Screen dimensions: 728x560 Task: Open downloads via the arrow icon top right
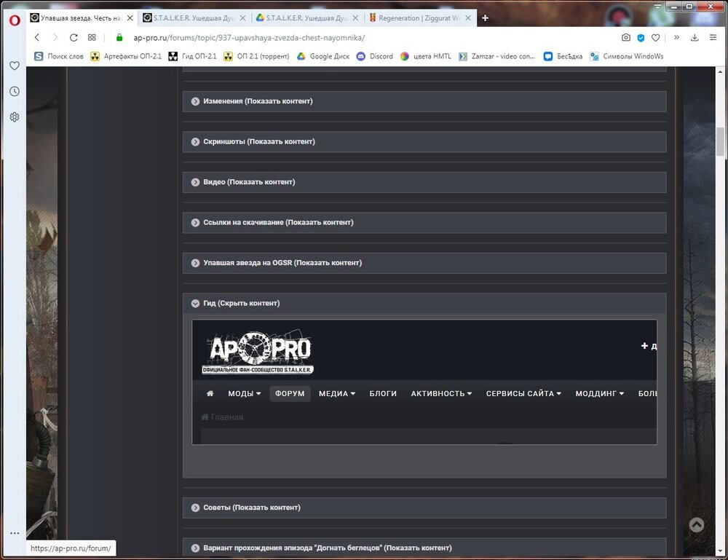[693, 37]
